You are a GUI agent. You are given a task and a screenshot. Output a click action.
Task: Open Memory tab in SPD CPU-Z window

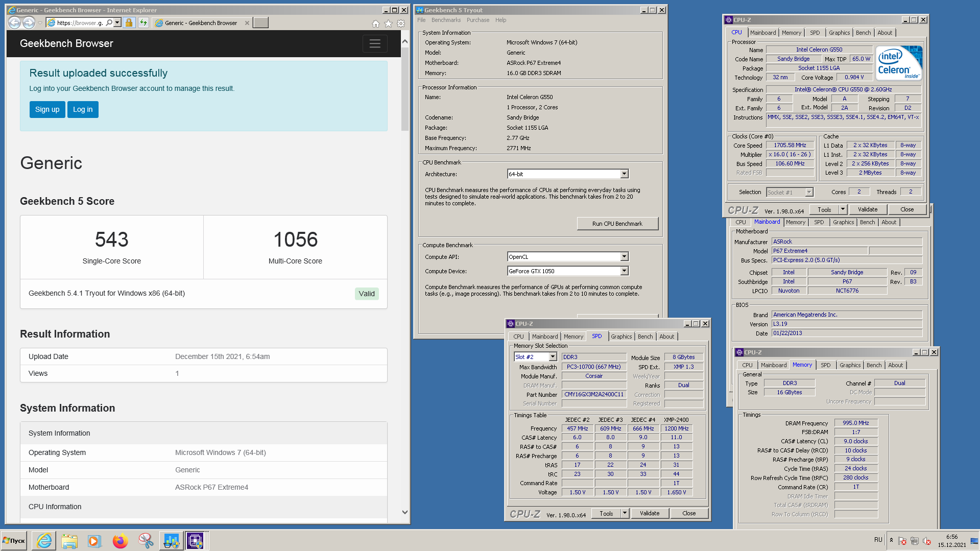pos(573,337)
